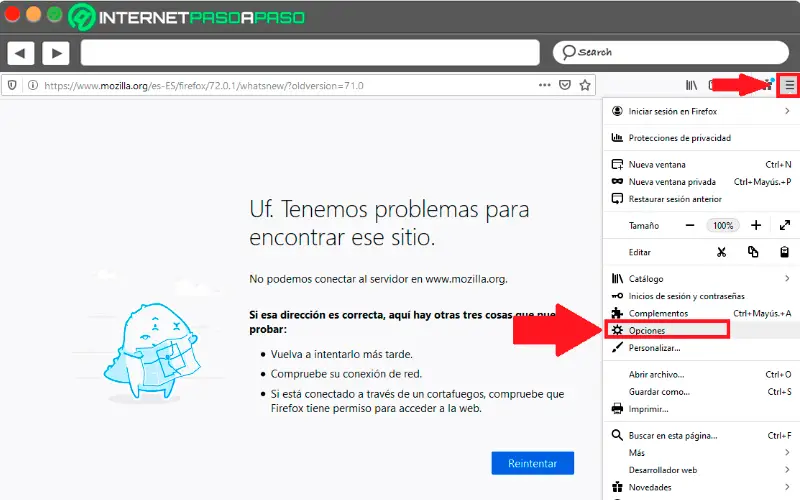
Task: Decrease zoom with minus icon
Action: (690, 226)
